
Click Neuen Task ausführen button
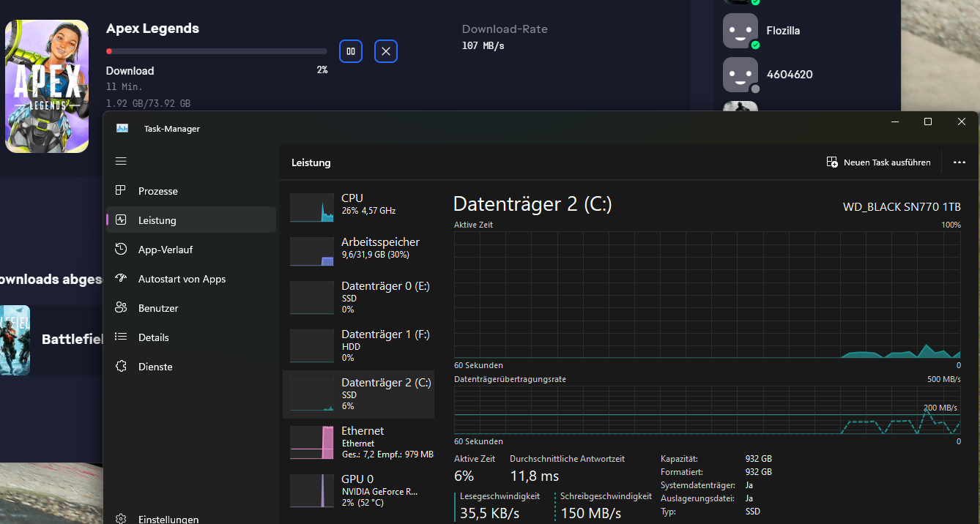click(878, 162)
